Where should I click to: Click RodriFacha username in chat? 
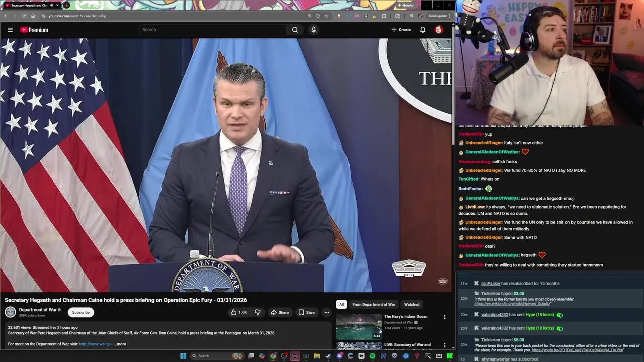[x=470, y=189]
